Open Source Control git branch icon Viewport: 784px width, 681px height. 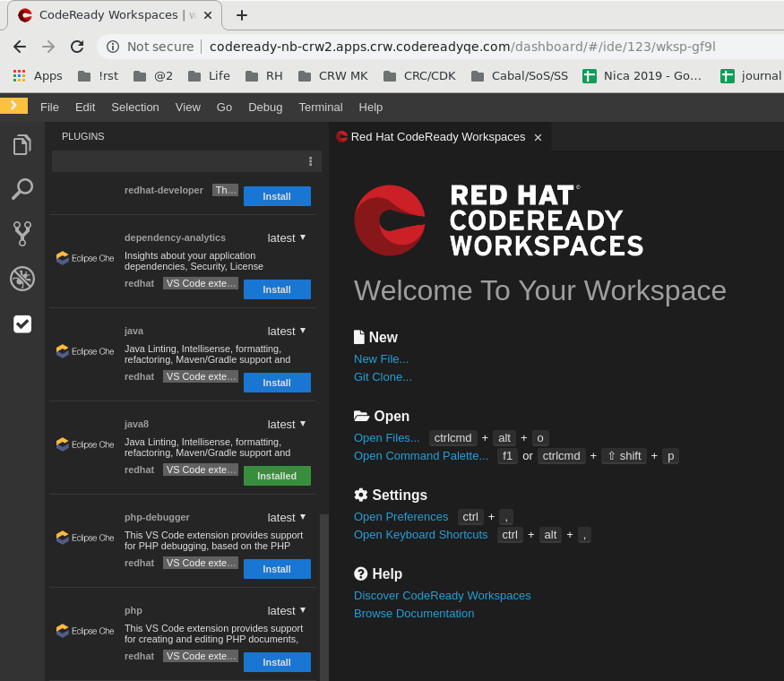pyautogui.click(x=22, y=233)
